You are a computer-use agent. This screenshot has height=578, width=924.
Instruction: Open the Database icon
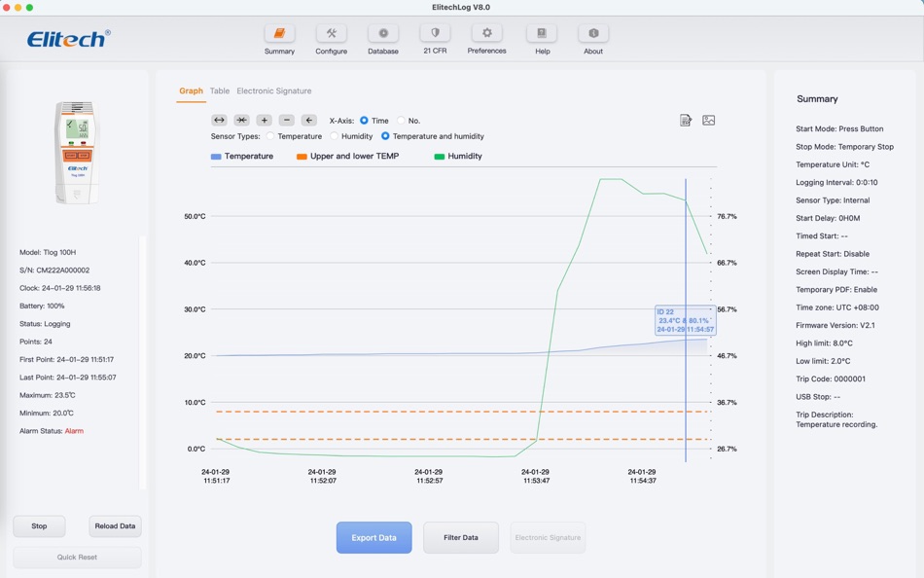click(383, 34)
